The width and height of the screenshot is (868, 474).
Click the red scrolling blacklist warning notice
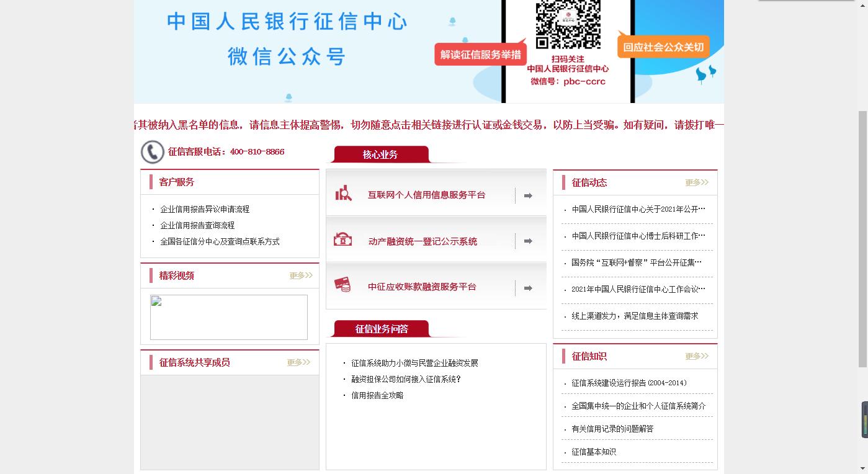click(429, 125)
